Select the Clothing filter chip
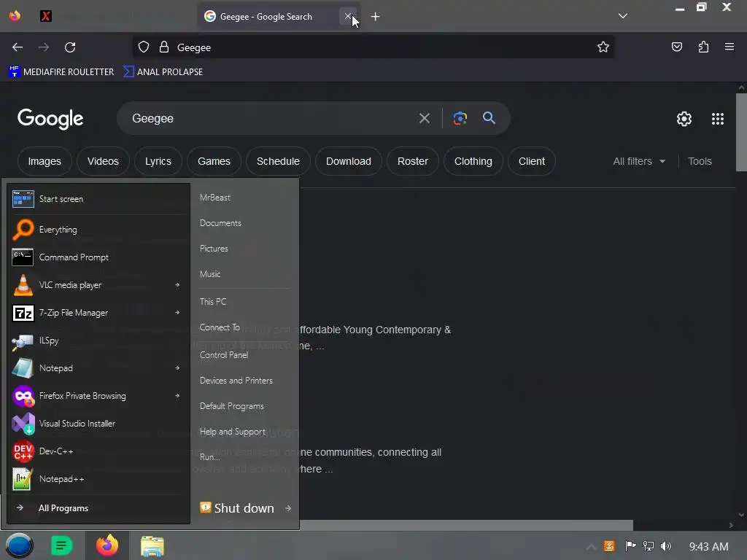The height and width of the screenshot is (560, 747). tap(473, 161)
